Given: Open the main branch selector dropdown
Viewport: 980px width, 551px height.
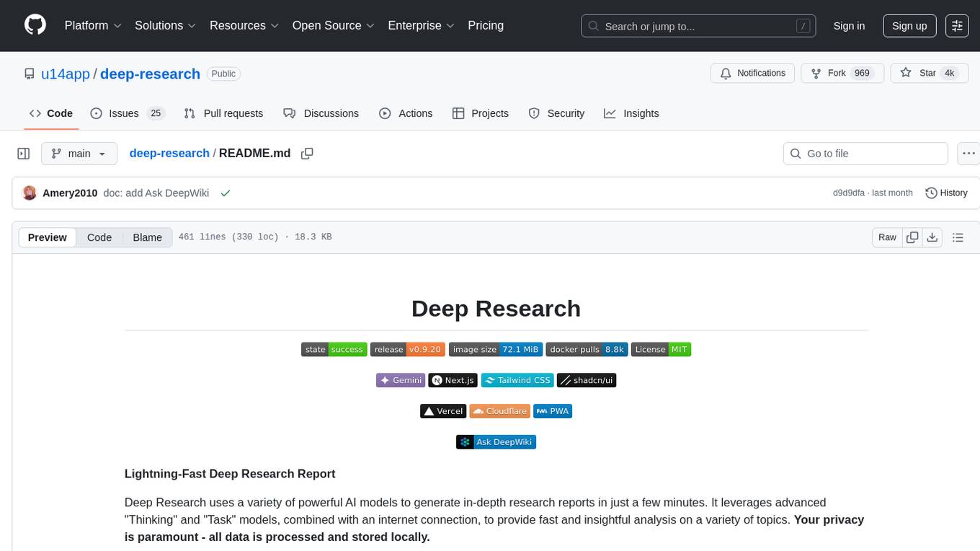Looking at the screenshot, I should 79,154.
